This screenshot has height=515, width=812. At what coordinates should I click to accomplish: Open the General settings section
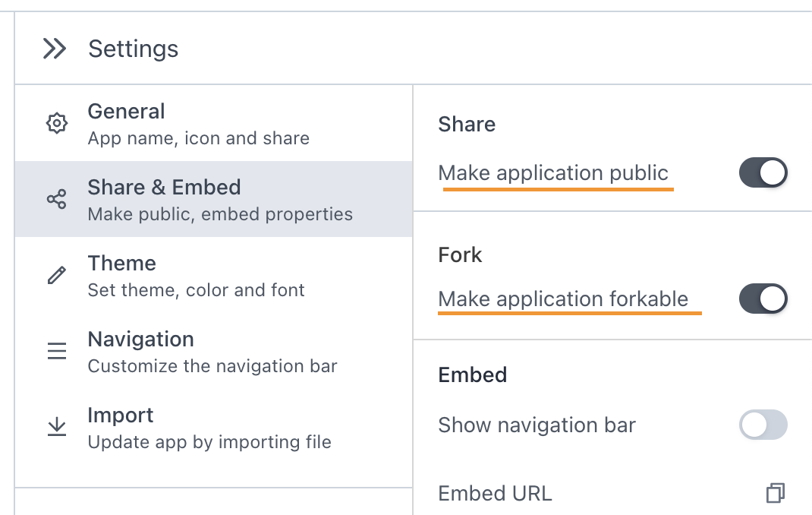126,111
